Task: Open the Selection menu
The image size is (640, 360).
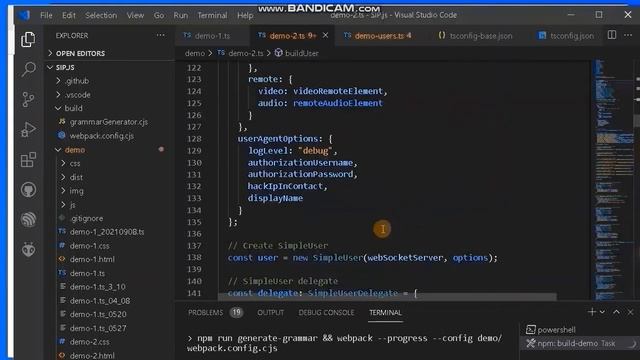Action: (x=101, y=16)
